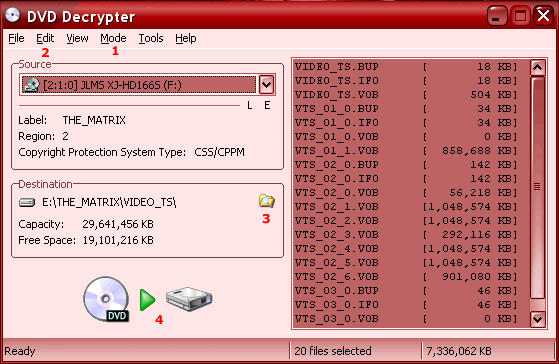Viewport: 559px width, 364px height.
Task: Open the Tools menu
Action: click(151, 38)
